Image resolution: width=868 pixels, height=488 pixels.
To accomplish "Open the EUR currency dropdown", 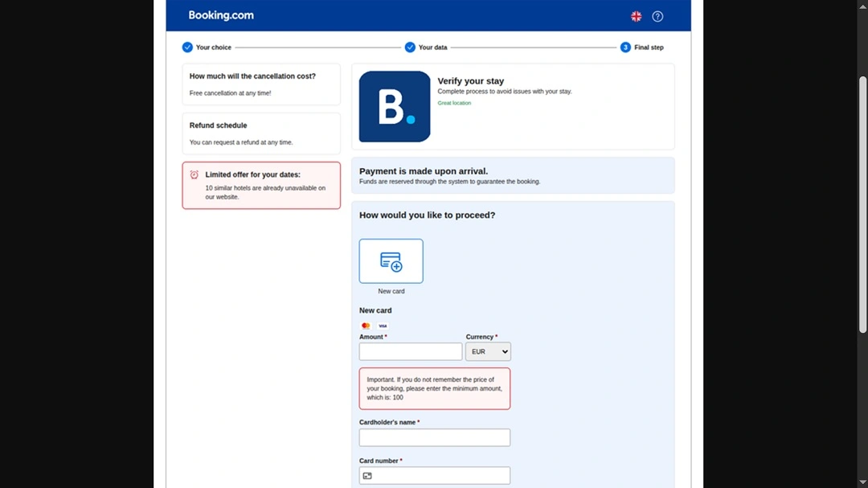I will pos(488,351).
